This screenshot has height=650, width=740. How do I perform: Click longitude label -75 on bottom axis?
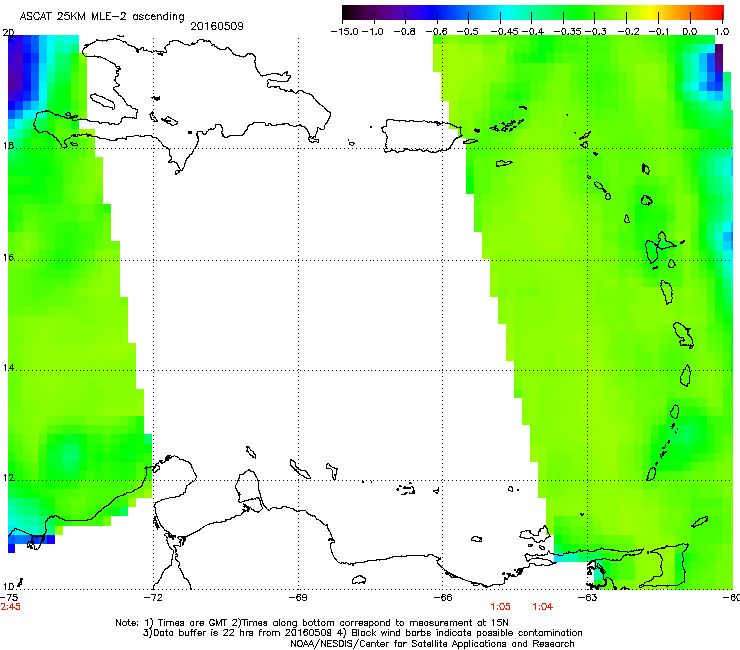(9, 598)
